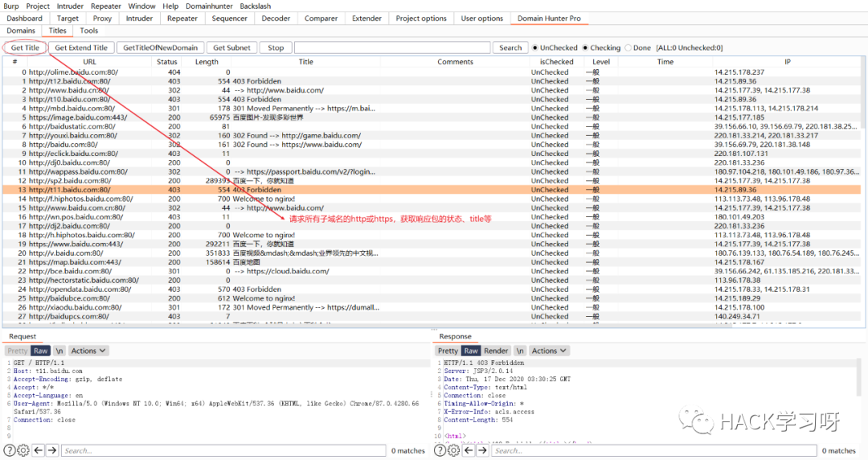Switch Response view to Raw
Image resolution: width=868 pixels, height=460 pixels.
pyautogui.click(x=470, y=351)
